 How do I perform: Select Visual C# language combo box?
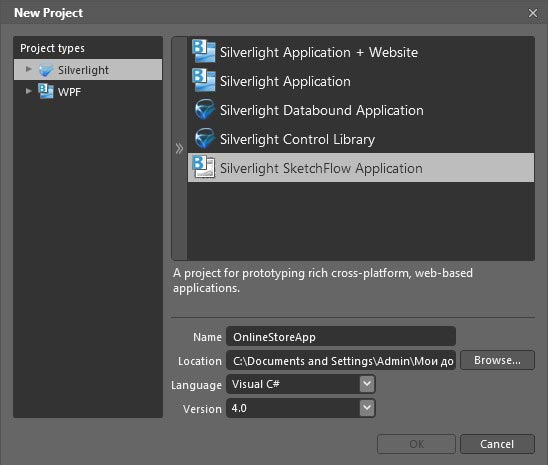(x=301, y=384)
